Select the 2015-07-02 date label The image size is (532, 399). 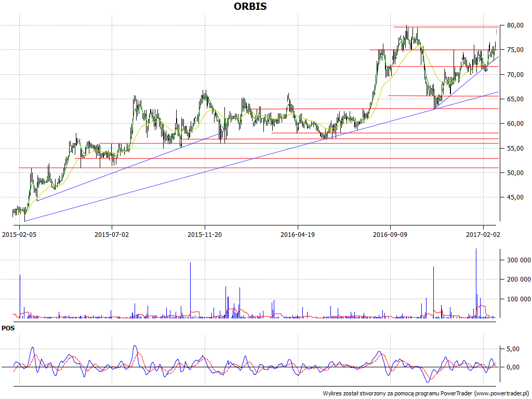[112, 234]
